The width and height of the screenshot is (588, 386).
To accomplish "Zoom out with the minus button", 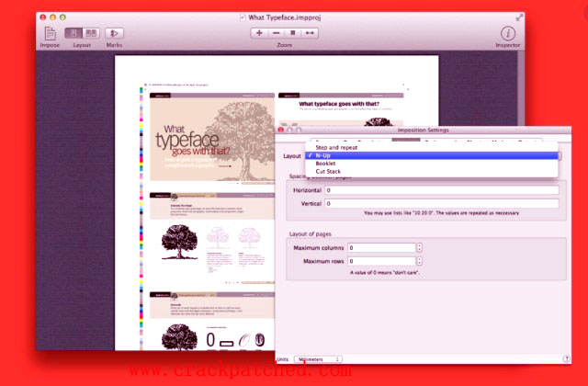I will click(x=277, y=33).
